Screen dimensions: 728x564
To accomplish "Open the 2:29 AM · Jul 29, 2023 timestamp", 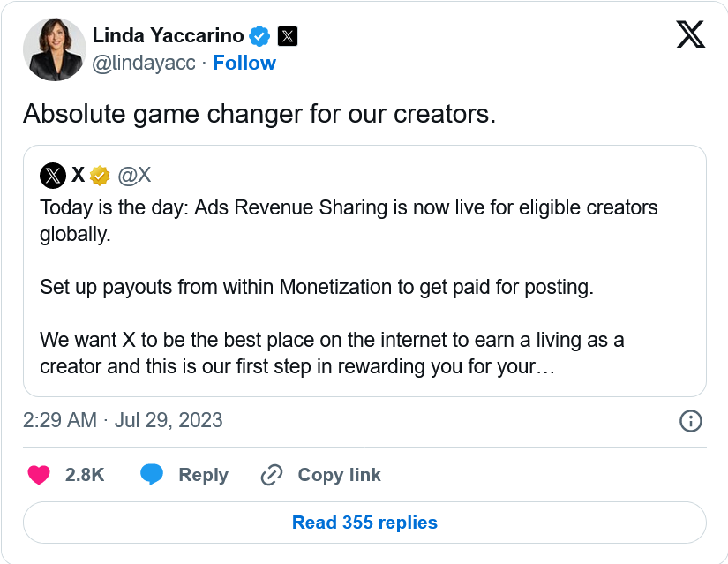I will coord(123,420).
